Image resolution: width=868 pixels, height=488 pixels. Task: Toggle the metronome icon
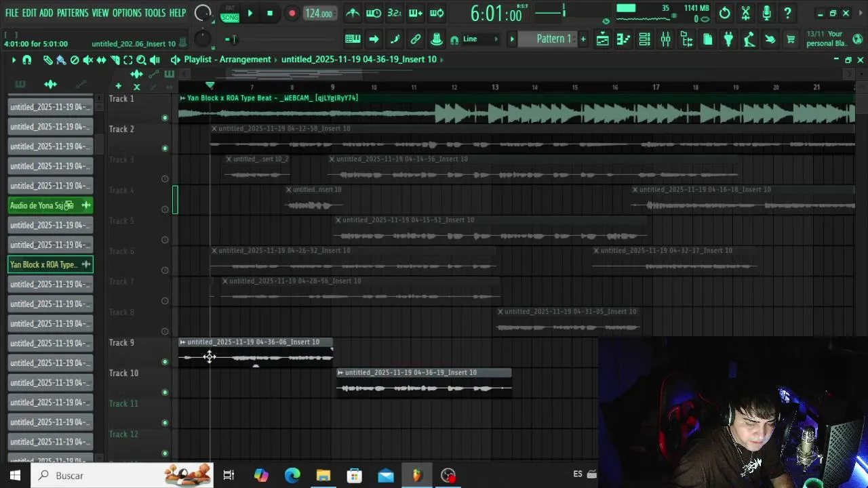[x=353, y=13]
